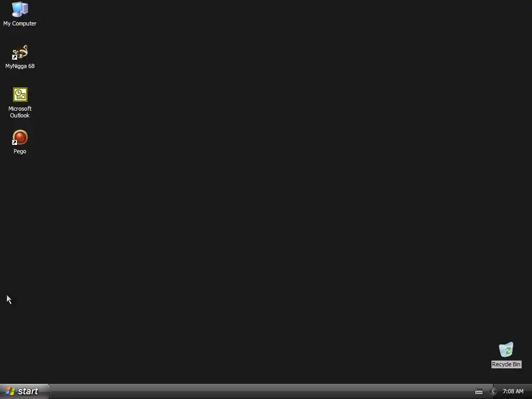Click shortcut arrow overlay on raccoon icon
The image size is (532, 399).
pyautogui.click(x=15, y=57)
